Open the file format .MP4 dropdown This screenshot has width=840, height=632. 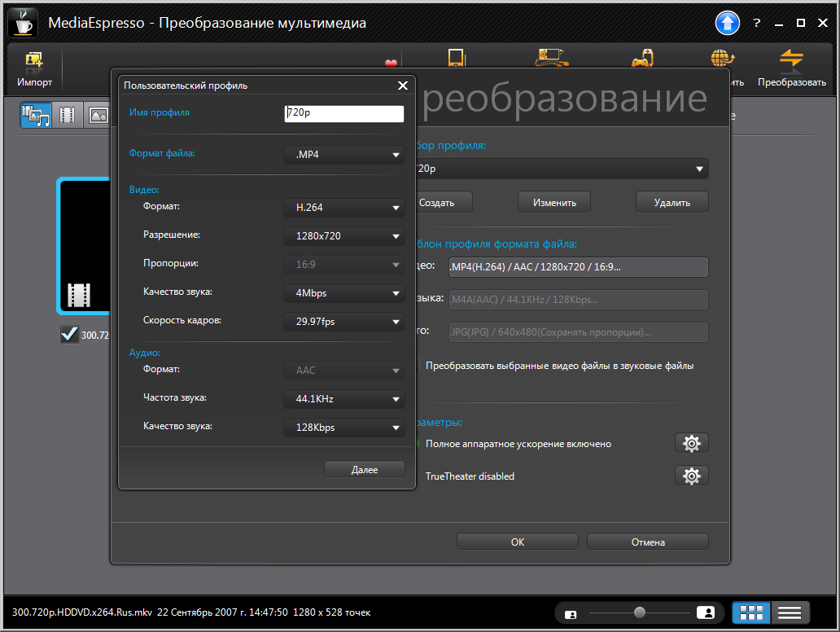pyautogui.click(x=343, y=155)
